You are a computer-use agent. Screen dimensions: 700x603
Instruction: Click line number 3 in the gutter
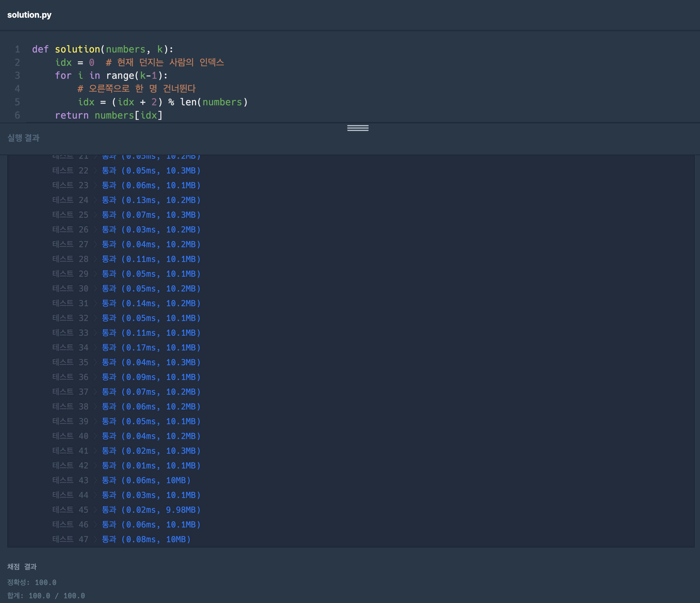coord(17,76)
